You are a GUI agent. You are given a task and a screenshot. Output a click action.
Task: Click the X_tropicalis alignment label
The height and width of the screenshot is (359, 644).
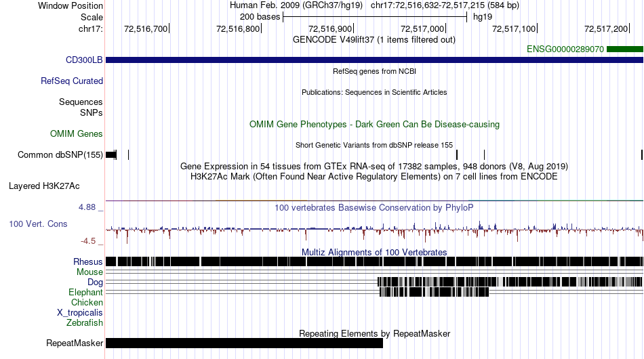click(x=80, y=313)
